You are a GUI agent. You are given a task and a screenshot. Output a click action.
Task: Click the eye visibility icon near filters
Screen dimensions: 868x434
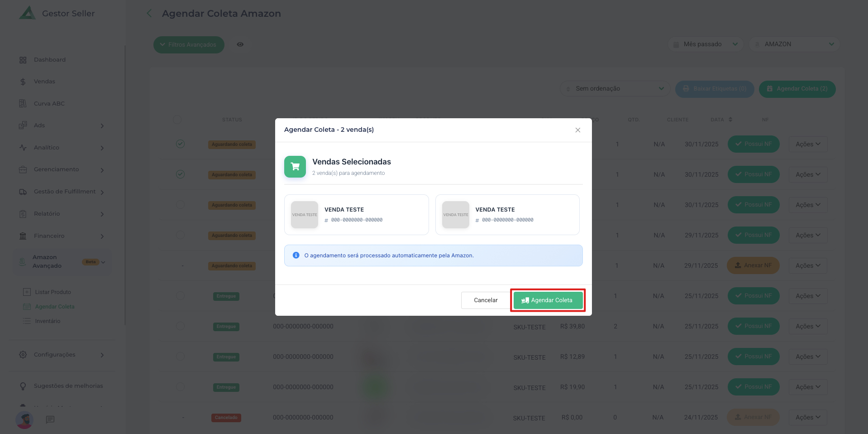[x=240, y=44]
